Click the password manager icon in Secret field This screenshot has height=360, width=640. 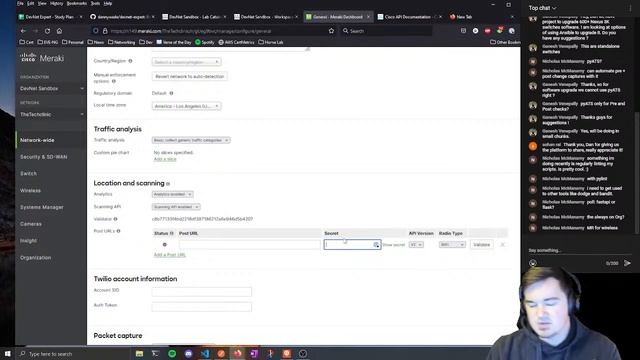376,244
